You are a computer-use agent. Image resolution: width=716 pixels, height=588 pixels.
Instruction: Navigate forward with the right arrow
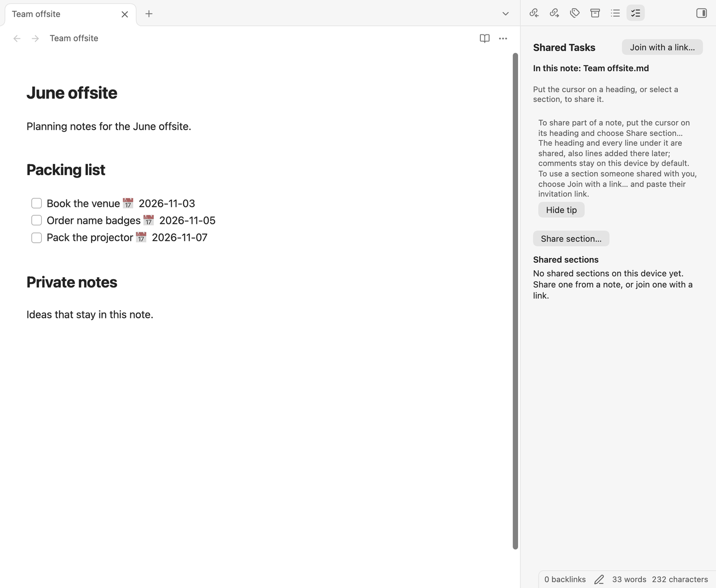click(35, 38)
